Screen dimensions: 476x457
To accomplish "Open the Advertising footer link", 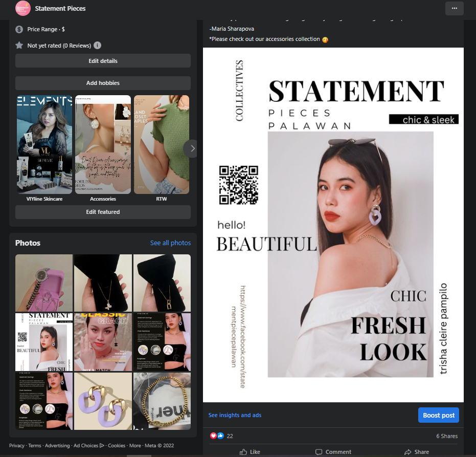I will coord(57,445).
